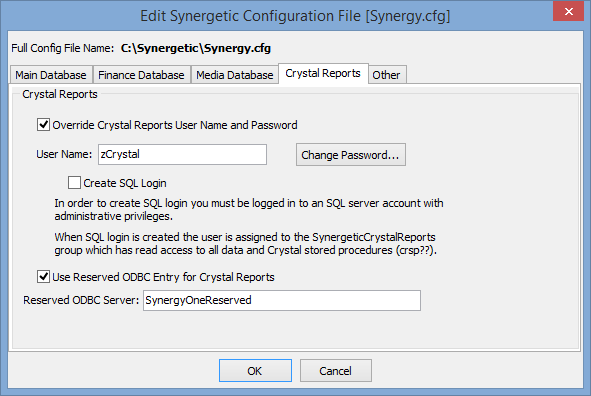Viewport: 591px width, 396px height.
Task: Confirm changes with the OK button
Action: (255, 371)
